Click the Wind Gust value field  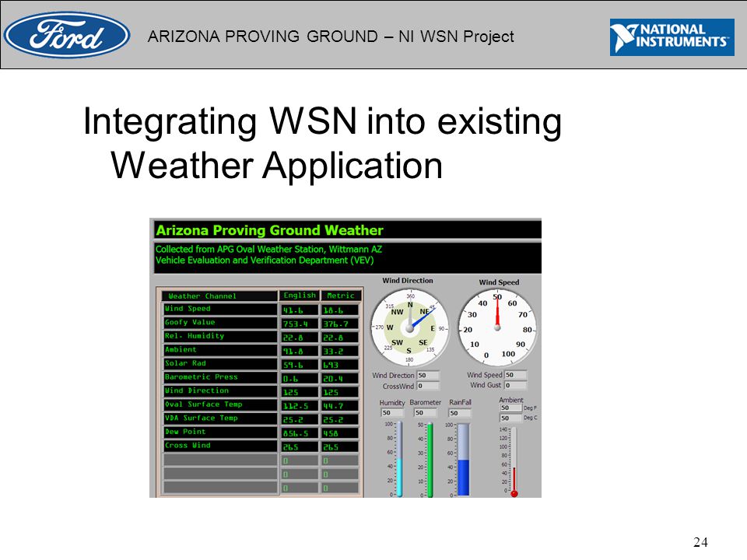pos(515,385)
